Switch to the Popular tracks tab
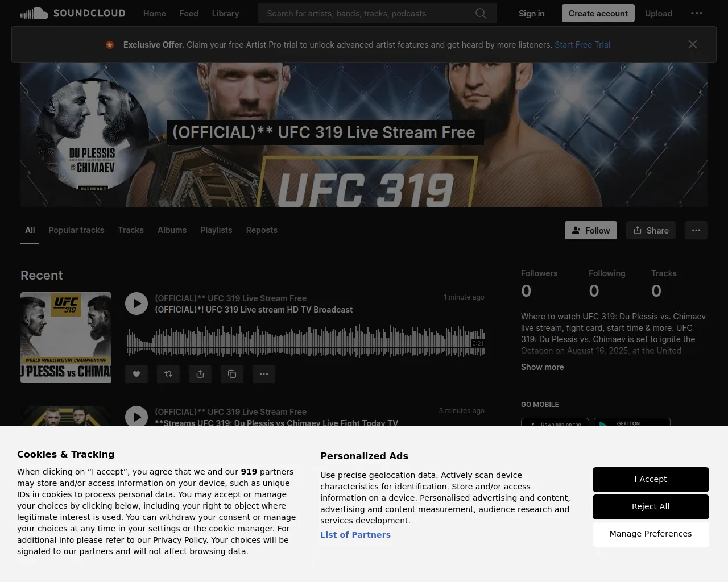 (76, 230)
